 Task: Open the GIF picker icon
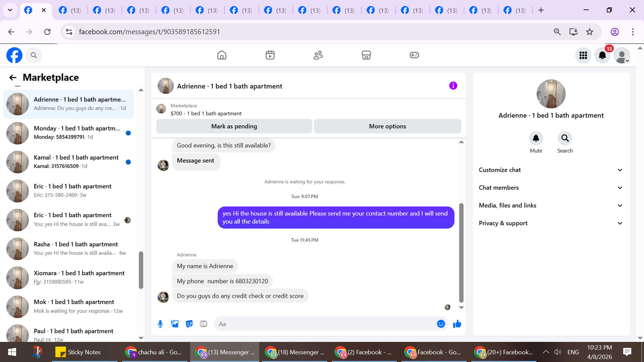point(204,324)
